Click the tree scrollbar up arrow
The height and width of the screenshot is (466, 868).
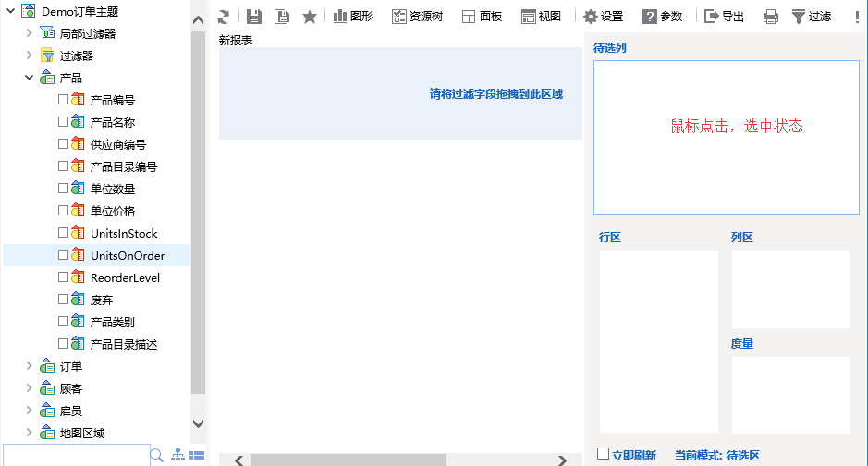click(x=198, y=20)
